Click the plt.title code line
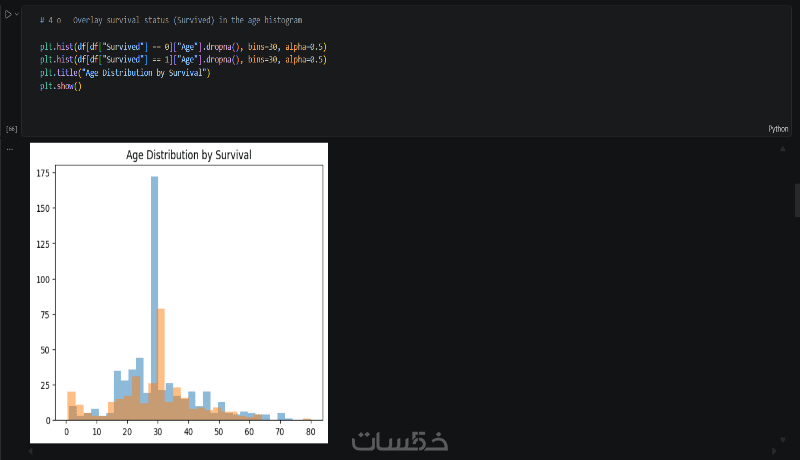The height and width of the screenshot is (460, 800). [125, 73]
